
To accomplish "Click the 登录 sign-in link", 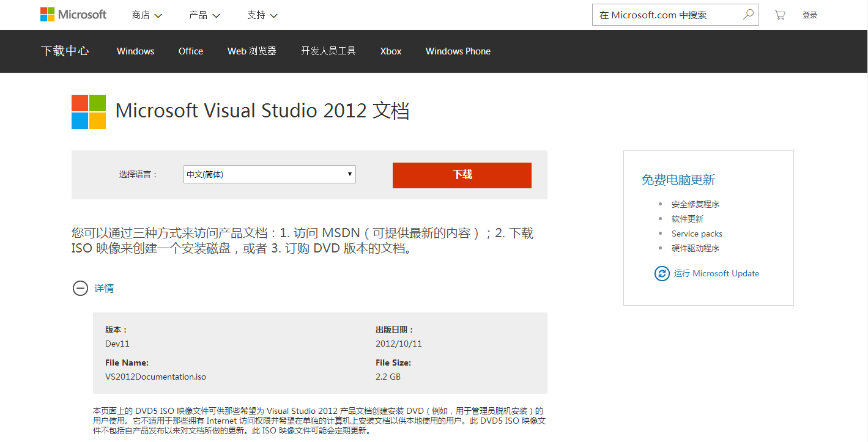I will click(x=810, y=15).
